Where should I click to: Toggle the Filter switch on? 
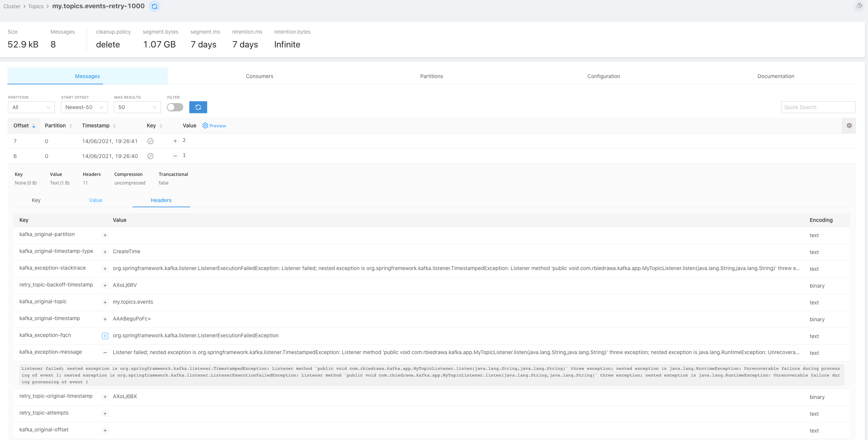(x=175, y=107)
